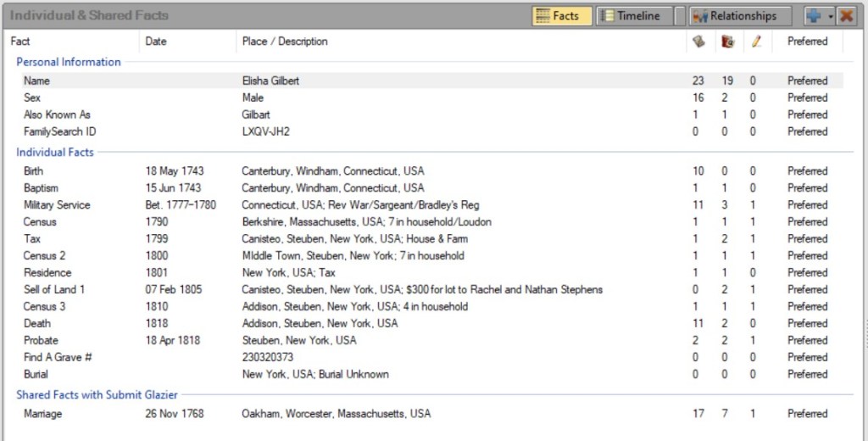
Task: Click the pencil notes column header icon
Action: (755, 41)
